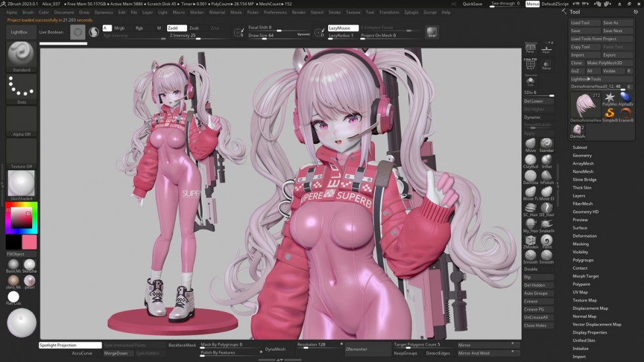Click the SkinShade4 material thumbnail
The image size is (644, 362).
21,183
